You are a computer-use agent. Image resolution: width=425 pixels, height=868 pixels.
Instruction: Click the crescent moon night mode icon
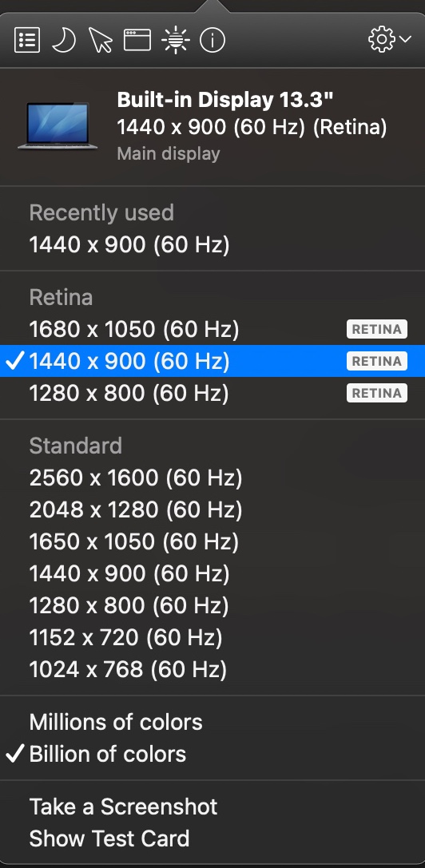(x=64, y=41)
